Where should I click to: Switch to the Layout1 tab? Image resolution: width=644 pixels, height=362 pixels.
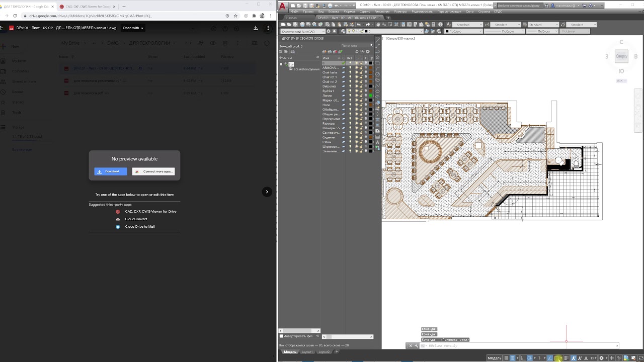[x=307, y=352]
